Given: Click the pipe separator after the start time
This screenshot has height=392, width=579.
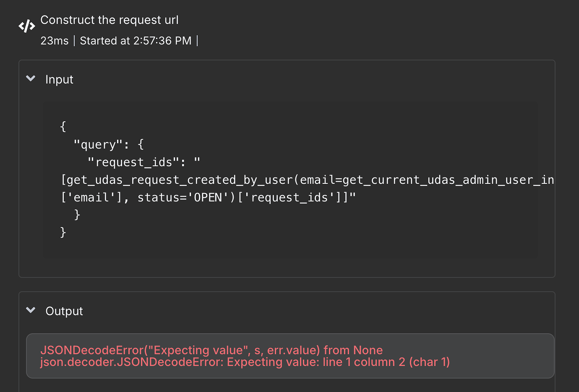Looking at the screenshot, I should (197, 40).
